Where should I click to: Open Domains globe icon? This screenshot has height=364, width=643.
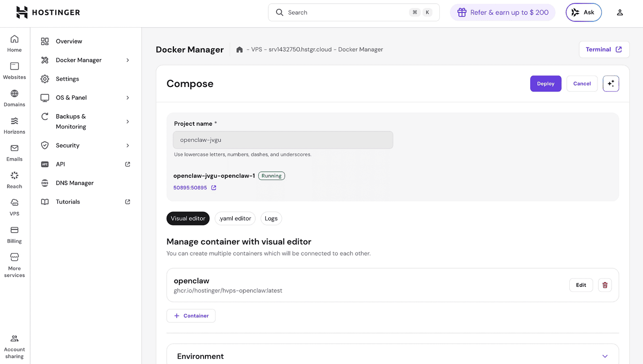pyautogui.click(x=15, y=94)
